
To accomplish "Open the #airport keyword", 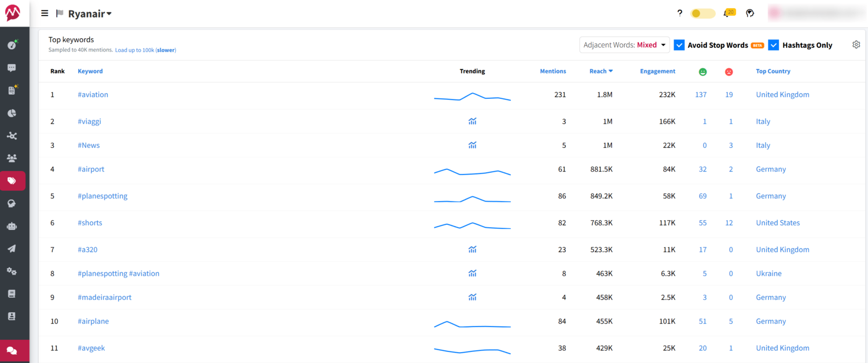I will (91, 169).
